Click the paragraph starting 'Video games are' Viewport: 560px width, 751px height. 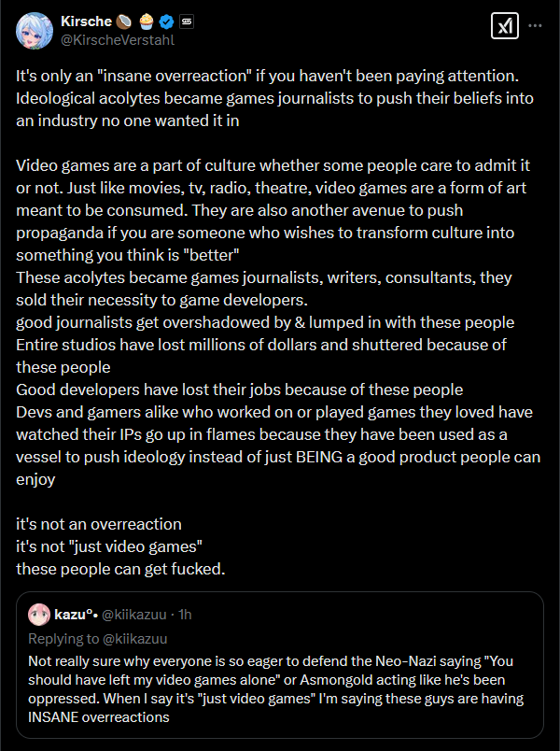[273, 210]
